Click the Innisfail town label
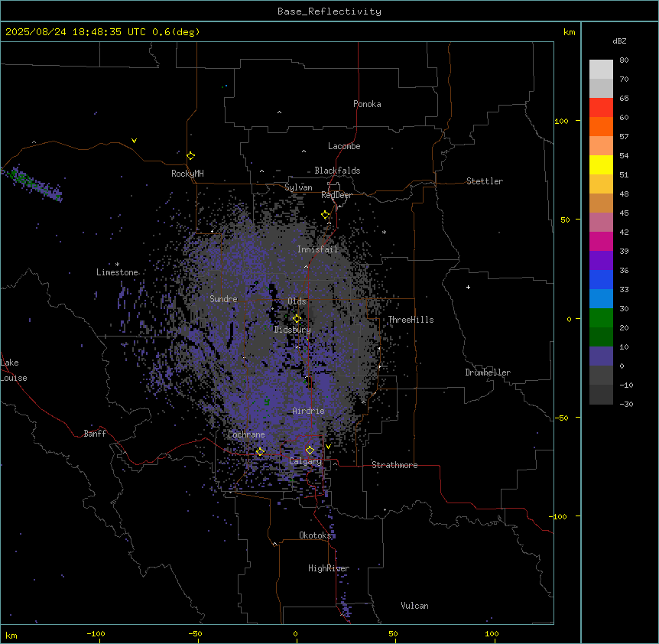 [x=318, y=249]
